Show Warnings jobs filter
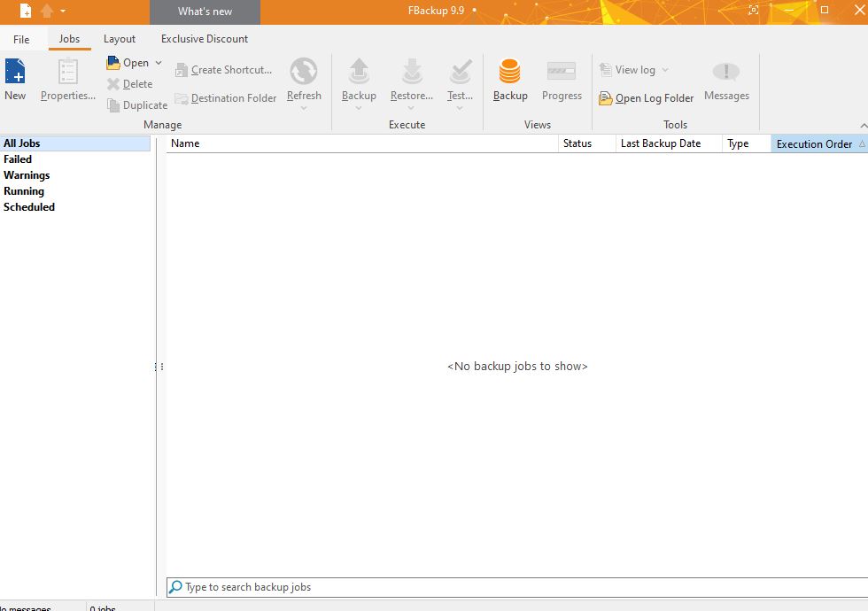Viewport: 868px width, 611px height. point(27,175)
